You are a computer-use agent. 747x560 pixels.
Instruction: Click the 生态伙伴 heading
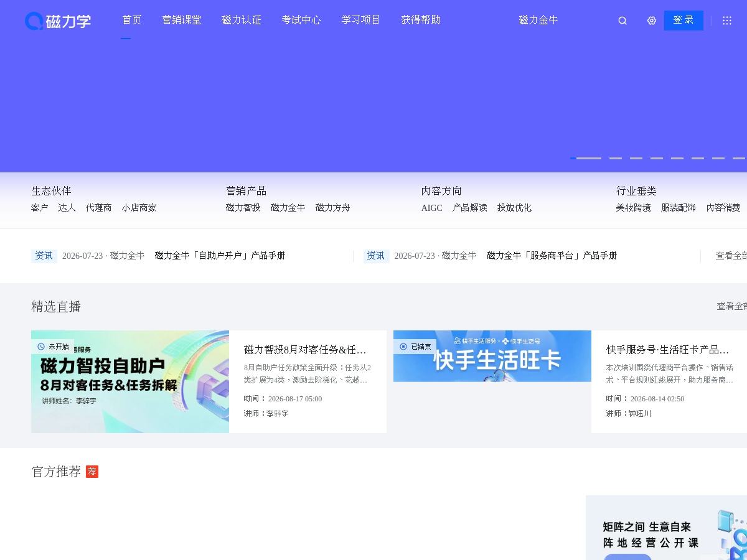tap(51, 191)
